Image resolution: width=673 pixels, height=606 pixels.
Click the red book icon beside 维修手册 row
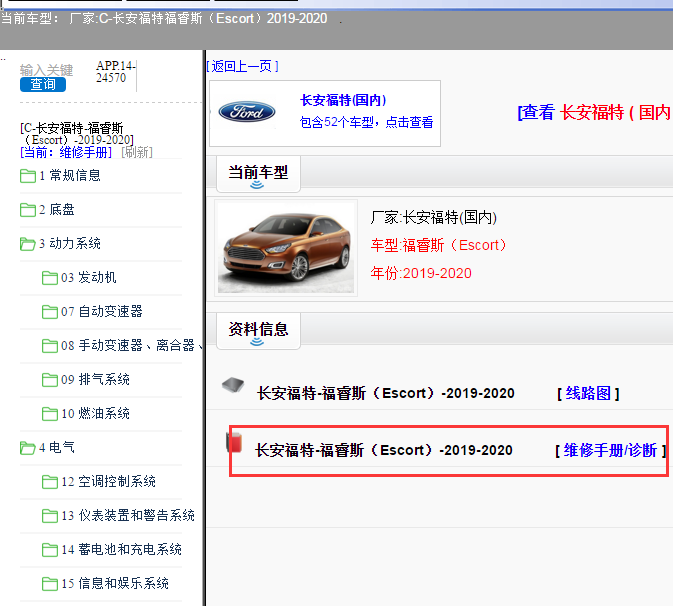click(234, 442)
